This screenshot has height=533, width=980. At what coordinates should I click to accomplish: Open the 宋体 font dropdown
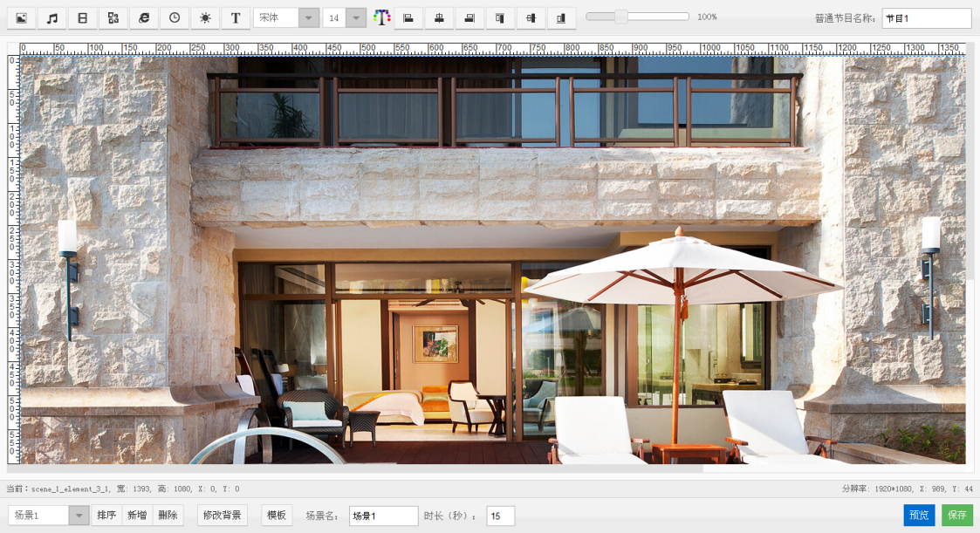click(x=308, y=17)
